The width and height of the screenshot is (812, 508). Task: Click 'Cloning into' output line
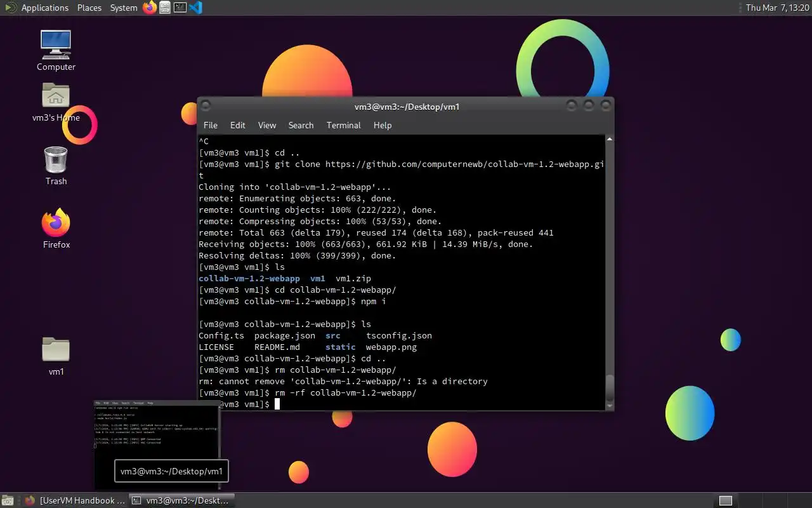click(295, 187)
